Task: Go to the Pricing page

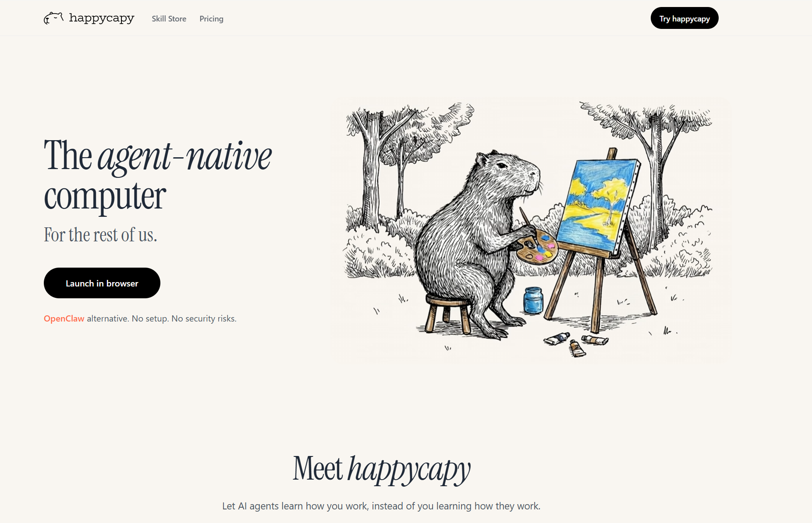Action: click(x=211, y=19)
